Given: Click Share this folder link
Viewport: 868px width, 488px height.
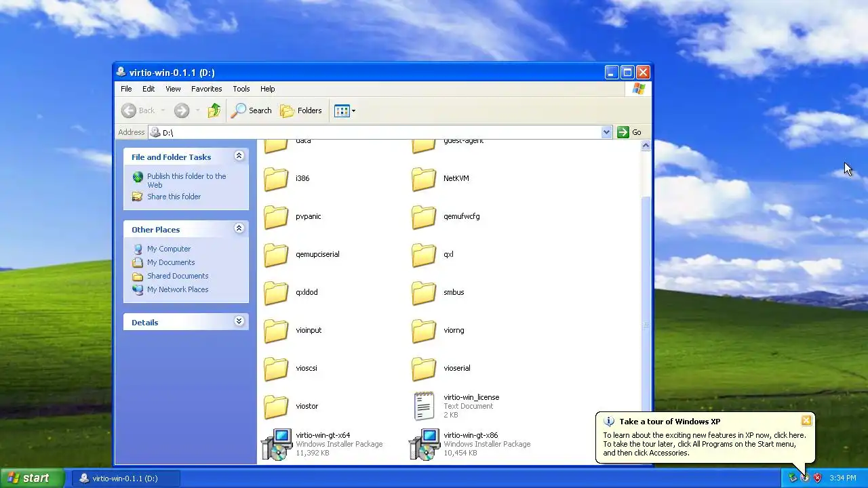Looking at the screenshot, I should coord(174,197).
